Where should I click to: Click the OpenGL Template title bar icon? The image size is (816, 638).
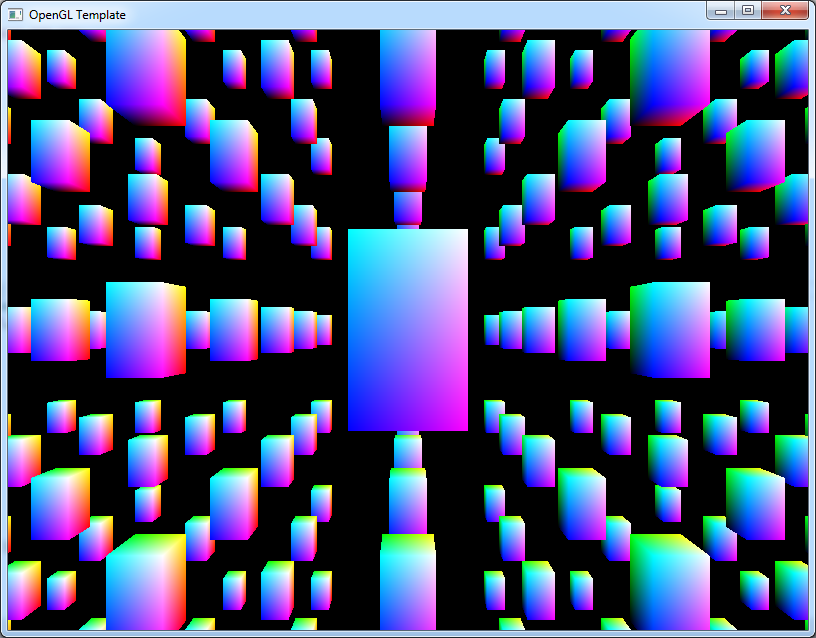14,14
